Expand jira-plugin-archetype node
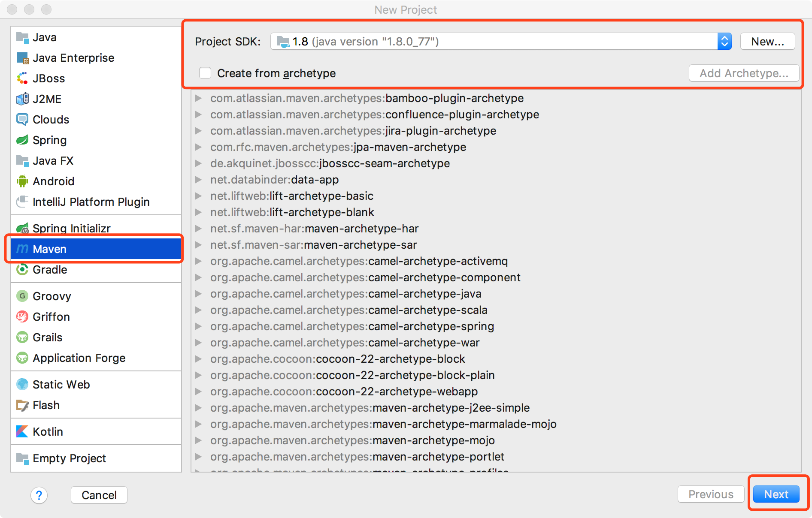812x518 pixels. pos(198,131)
